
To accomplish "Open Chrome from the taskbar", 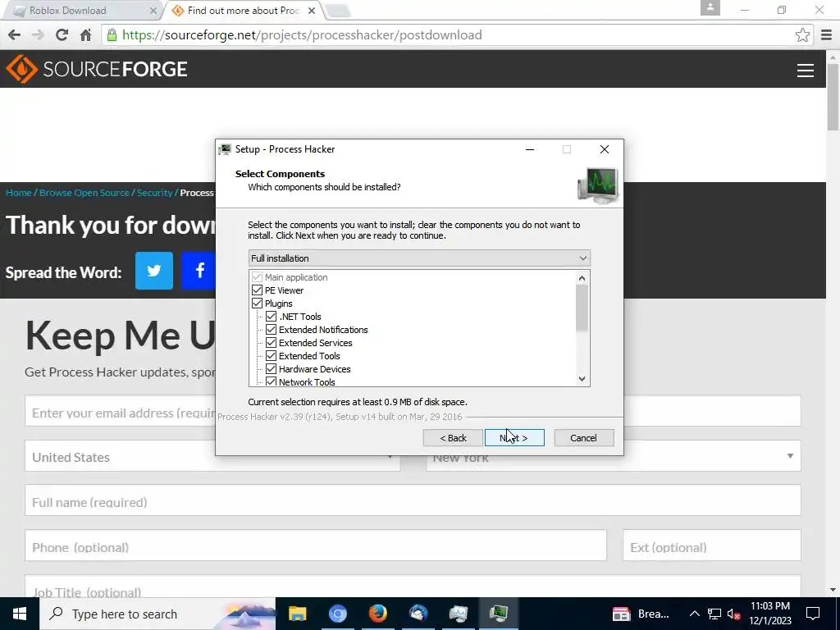I will [337, 614].
